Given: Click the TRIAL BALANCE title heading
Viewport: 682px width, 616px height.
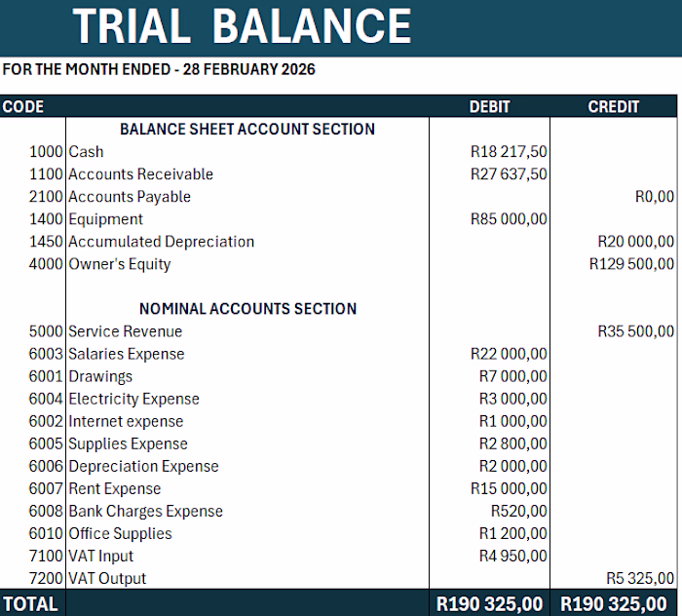Looking at the screenshot, I should (x=243, y=26).
